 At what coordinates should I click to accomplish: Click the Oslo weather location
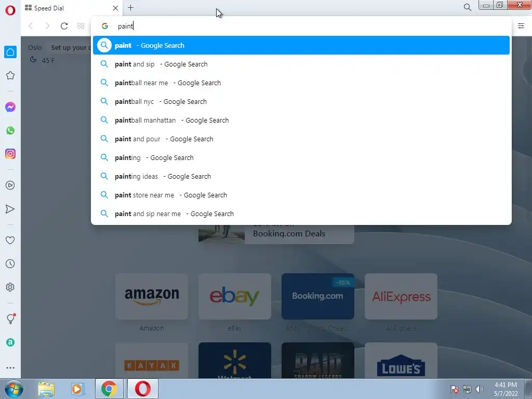point(35,47)
